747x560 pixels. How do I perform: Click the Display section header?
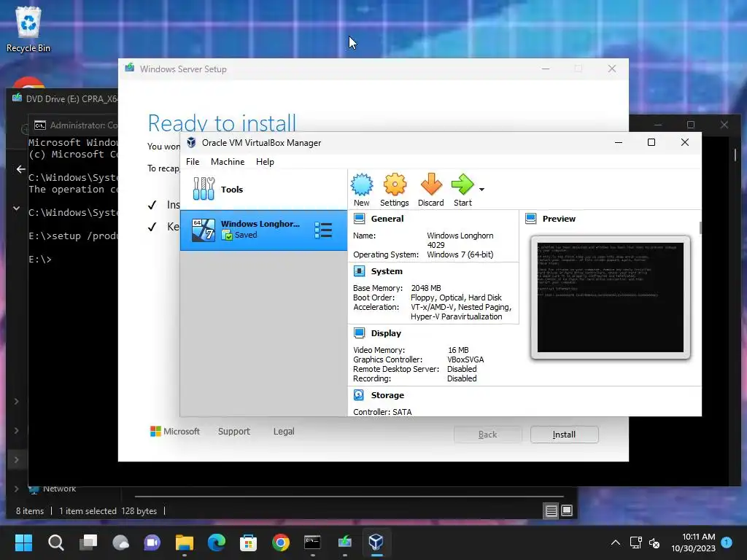(x=386, y=333)
